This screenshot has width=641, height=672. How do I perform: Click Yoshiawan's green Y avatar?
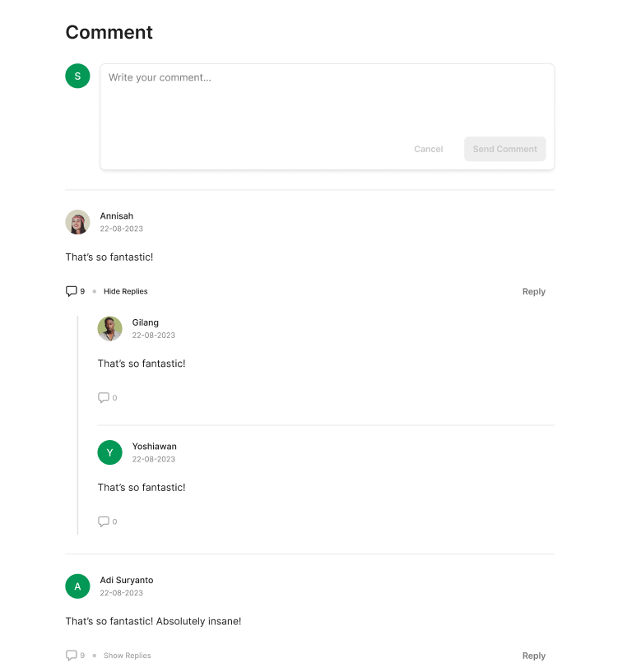(109, 452)
